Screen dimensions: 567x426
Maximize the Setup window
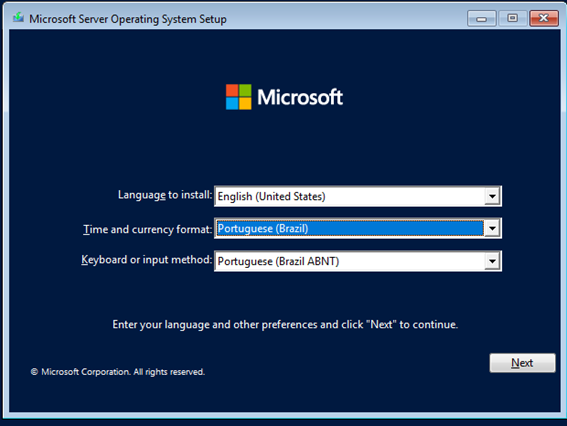512,18
